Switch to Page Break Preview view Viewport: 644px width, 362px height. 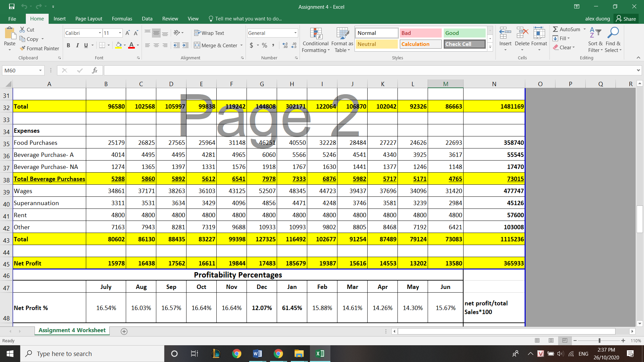[x=565, y=341]
